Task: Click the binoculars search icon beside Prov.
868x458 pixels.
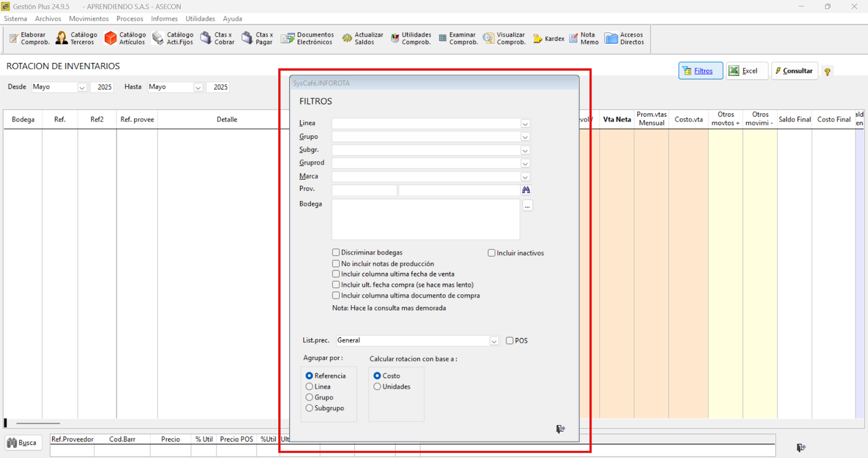Action: click(x=526, y=190)
